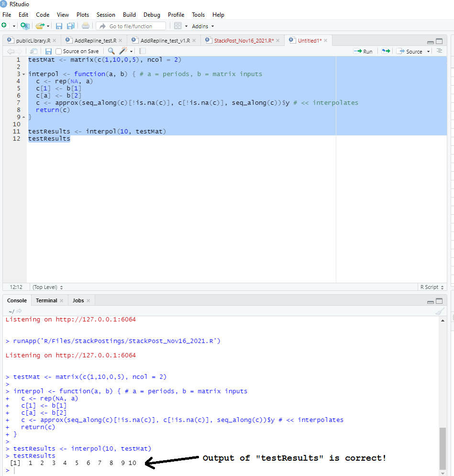The width and height of the screenshot is (454, 476).
Task: Collapse the function fold at line 3
Action: pos(23,74)
